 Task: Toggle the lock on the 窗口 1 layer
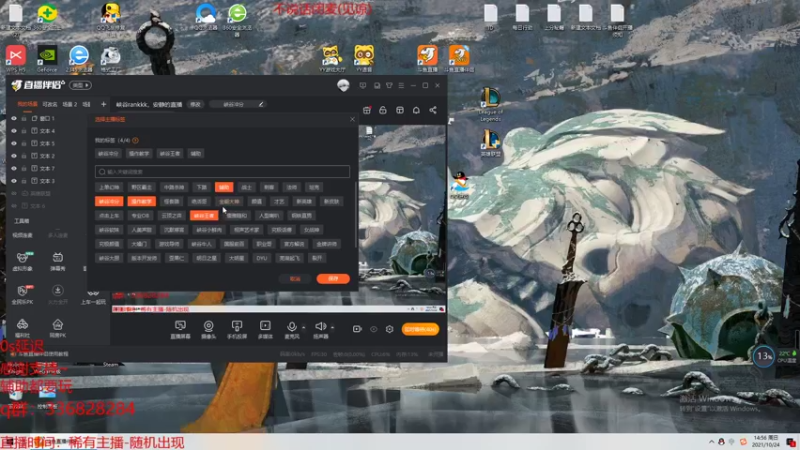[24, 118]
